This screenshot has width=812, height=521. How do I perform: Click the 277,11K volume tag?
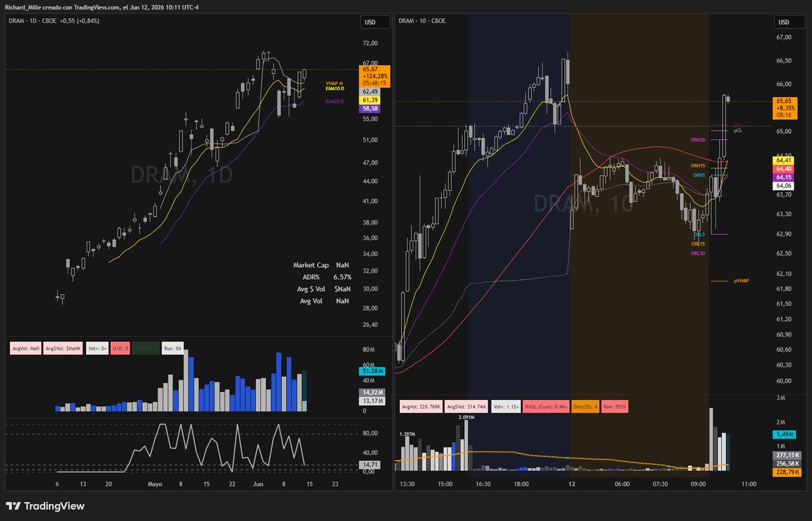(x=787, y=455)
